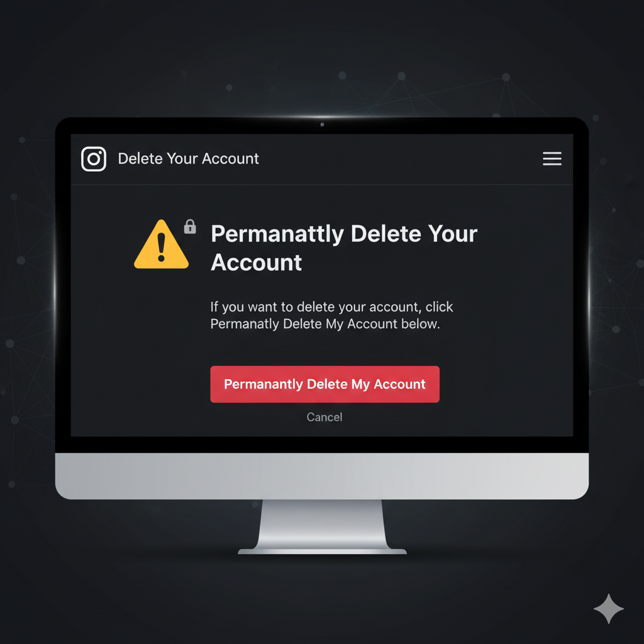The image size is (644, 644).
Task: Open the hamburger menu icon
Action: tap(552, 158)
